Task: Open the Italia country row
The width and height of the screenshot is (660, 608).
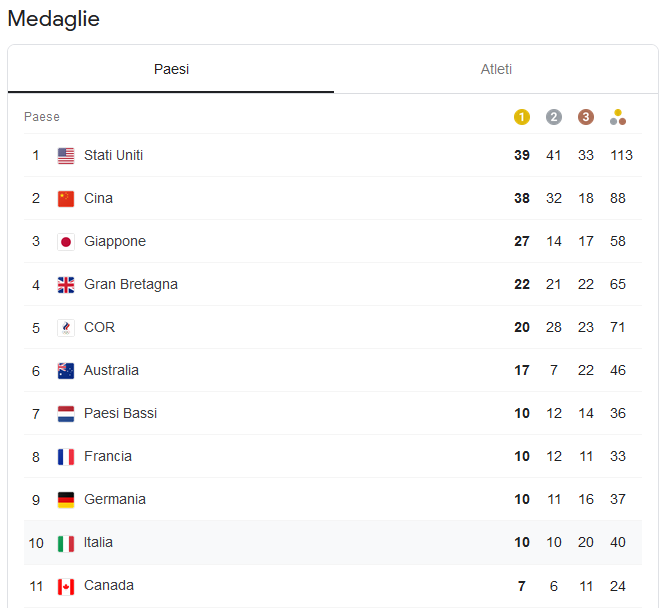Action: [x=333, y=542]
